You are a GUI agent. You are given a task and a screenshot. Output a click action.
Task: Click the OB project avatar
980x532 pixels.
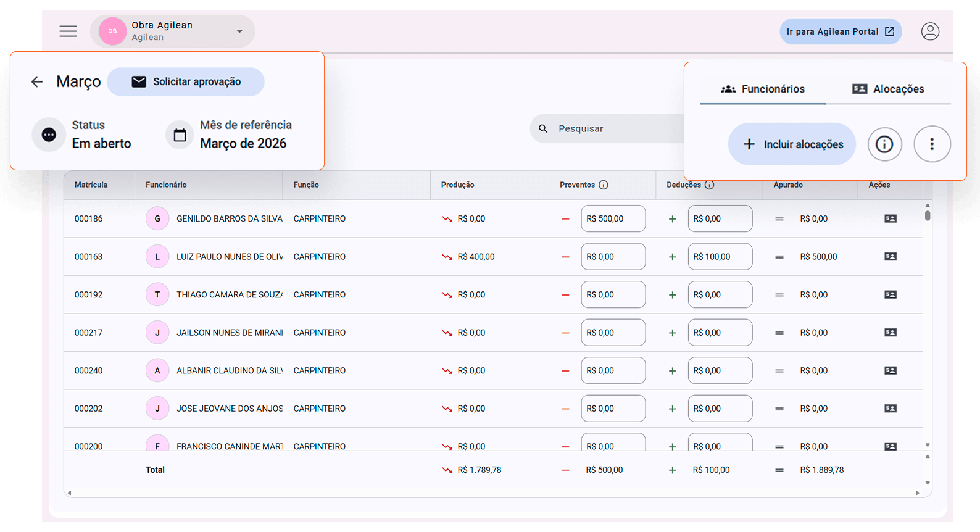(112, 31)
